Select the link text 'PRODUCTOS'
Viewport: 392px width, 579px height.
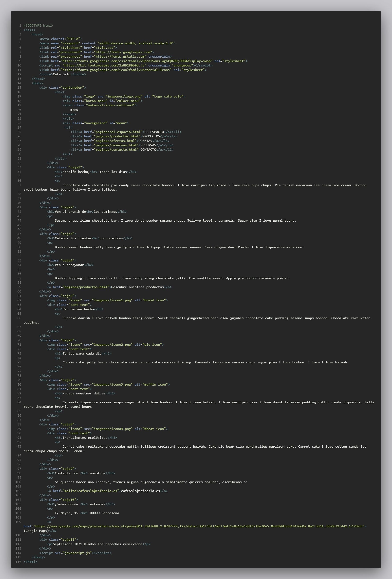tap(151, 136)
